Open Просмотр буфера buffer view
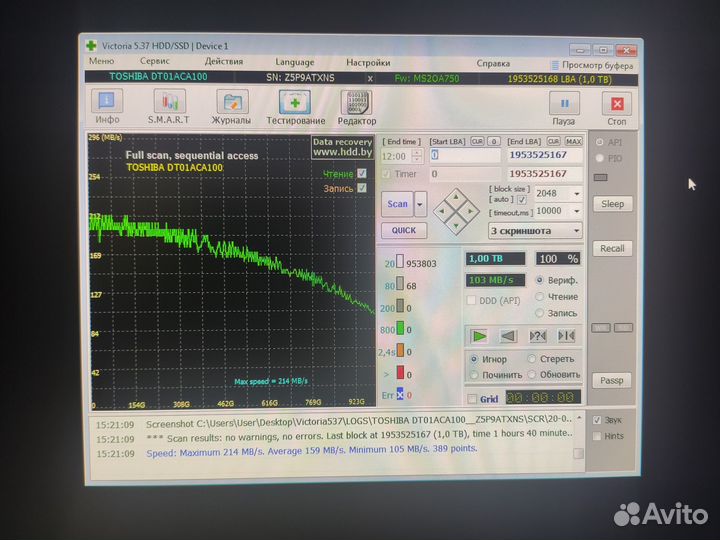The height and width of the screenshot is (540, 720). 592,65
